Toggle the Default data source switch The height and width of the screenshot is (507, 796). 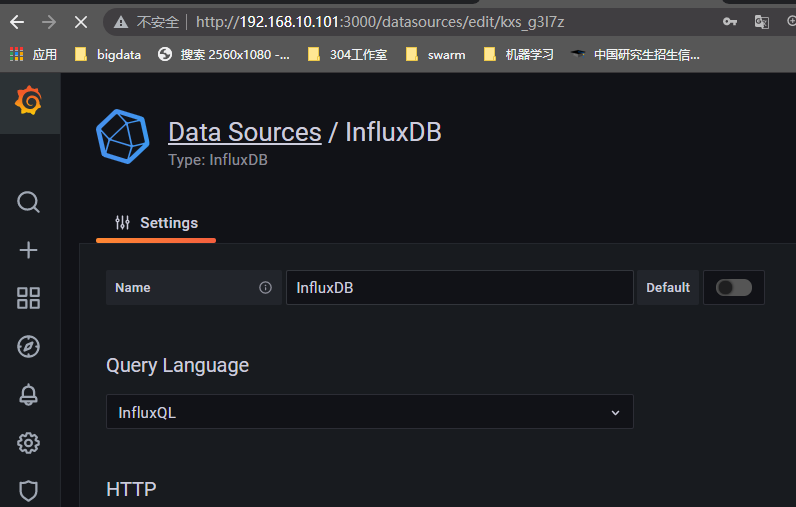pos(734,287)
